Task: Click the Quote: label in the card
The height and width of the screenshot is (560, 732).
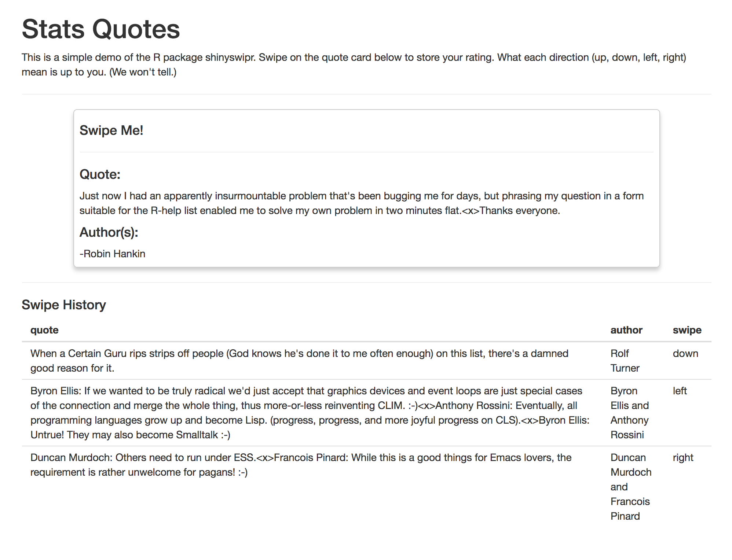Action: pyautogui.click(x=100, y=174)
